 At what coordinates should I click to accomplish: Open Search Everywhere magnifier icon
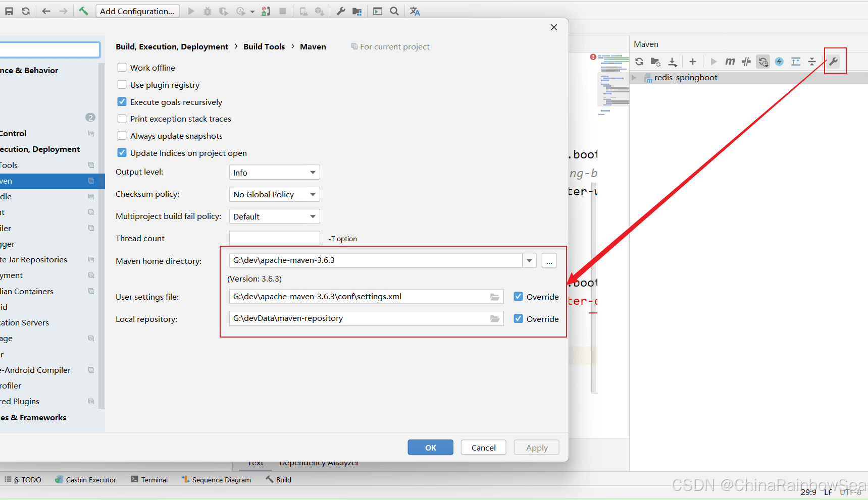394,11
